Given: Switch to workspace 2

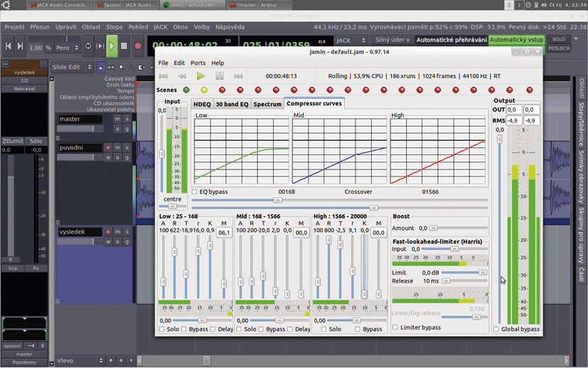Looking at the screenshot, I should pyautogui.click(x=519, y=5).
